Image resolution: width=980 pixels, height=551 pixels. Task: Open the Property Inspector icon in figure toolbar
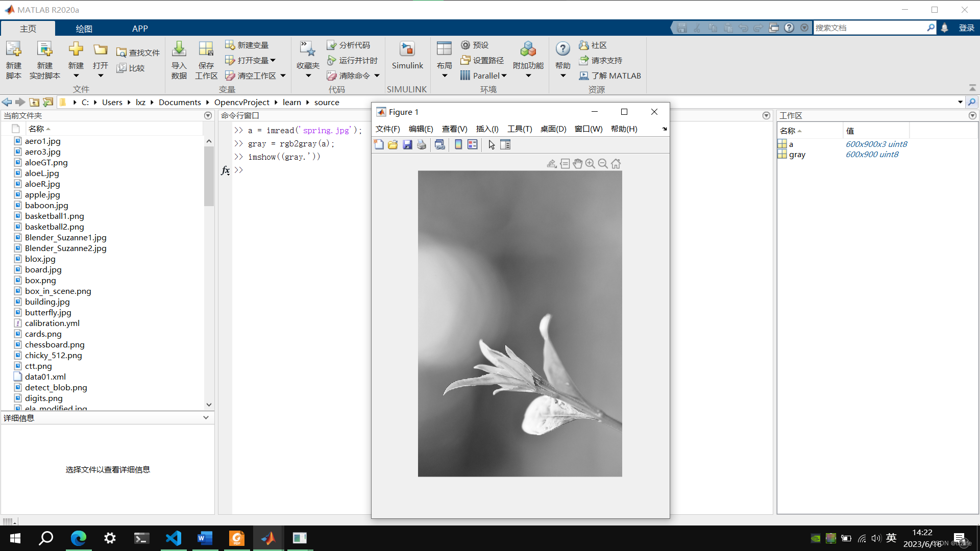(x=505, y=145)
